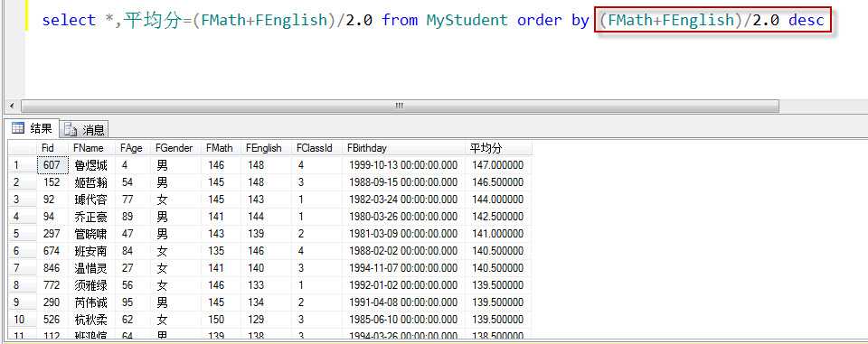Select the FClassId column header
The height and width of the screenshot is (344, 868).
pos(317,148)
